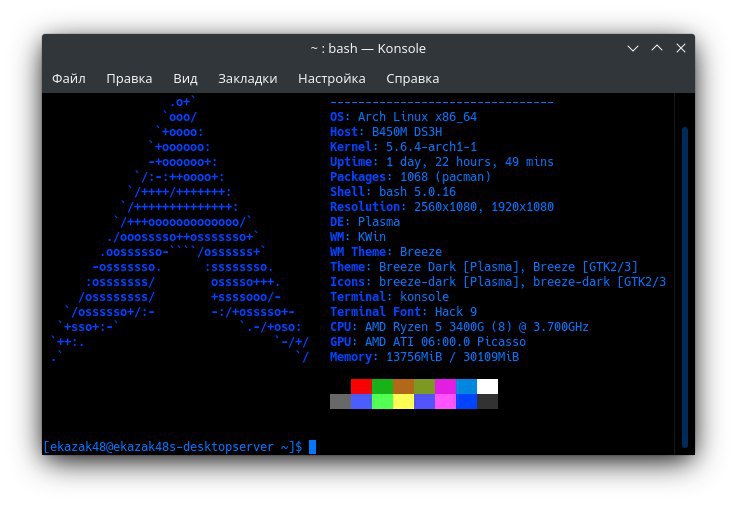Close the Konsole window
The width and height of the screenshot is (737, 505).
tap(681, 48)
